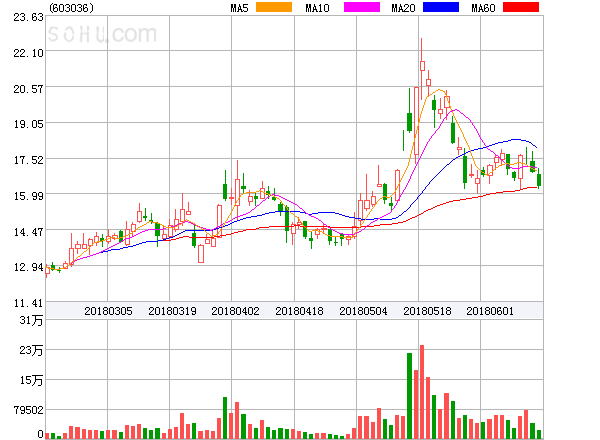Click the tallest red volume bar
The width and height of the screenshot is (600, 440).
coord(422,392)
